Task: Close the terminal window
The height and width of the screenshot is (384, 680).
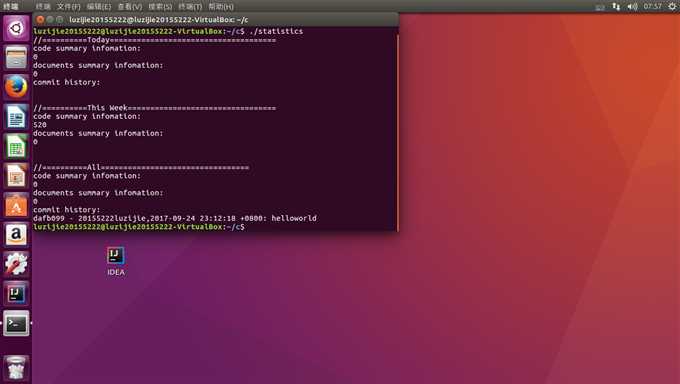Action: [40, 20]
